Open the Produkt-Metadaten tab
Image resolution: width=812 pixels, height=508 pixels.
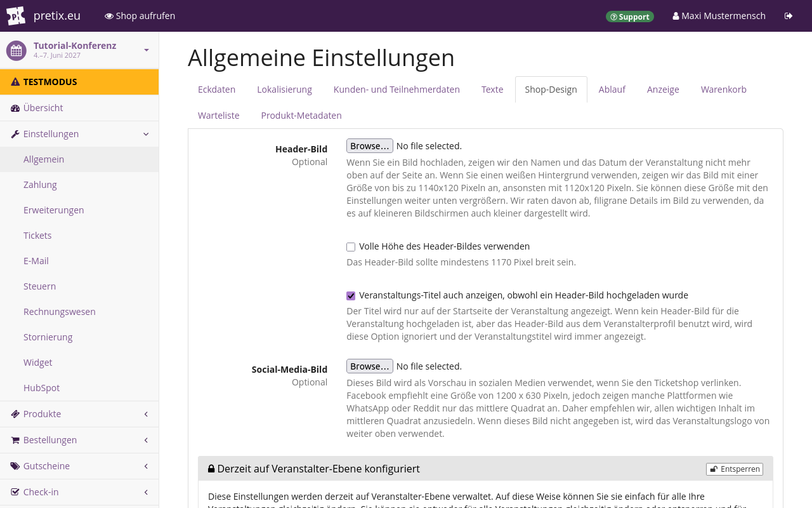pyautogui.click(x=301, y=116)
